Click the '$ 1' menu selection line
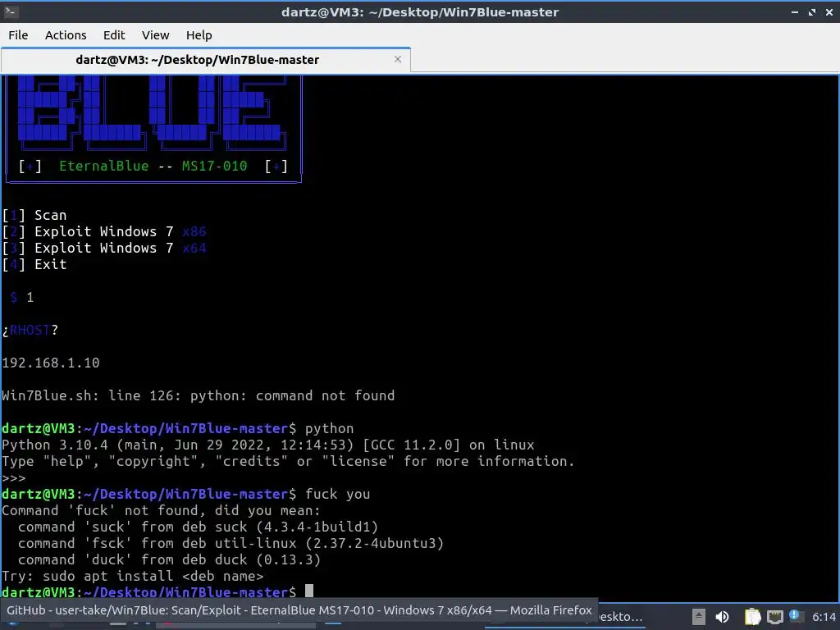Viewport: 840px width, 630px height. (22, 297)
